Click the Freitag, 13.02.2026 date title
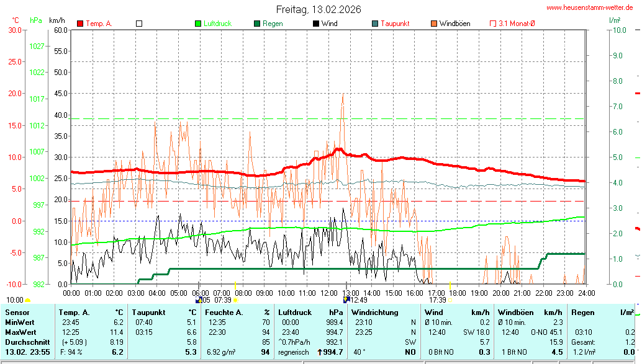 (x=319, y=9)
